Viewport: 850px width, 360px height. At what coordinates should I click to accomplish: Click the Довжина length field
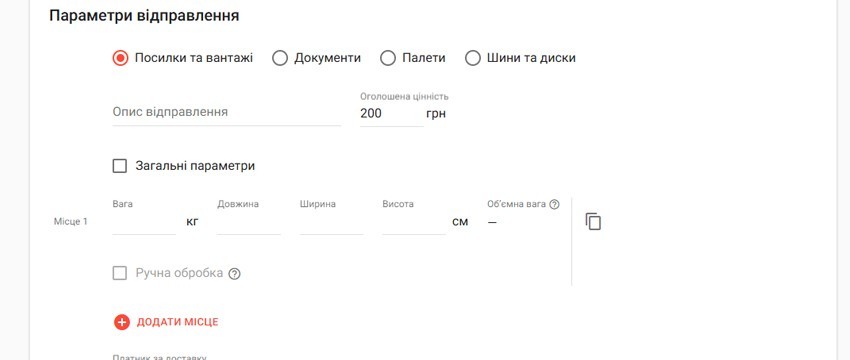[x=249, y=222]
